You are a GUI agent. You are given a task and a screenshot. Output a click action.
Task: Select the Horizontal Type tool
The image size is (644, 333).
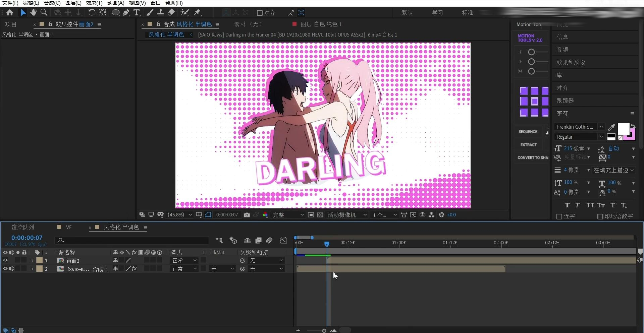(x=137, y=13)
